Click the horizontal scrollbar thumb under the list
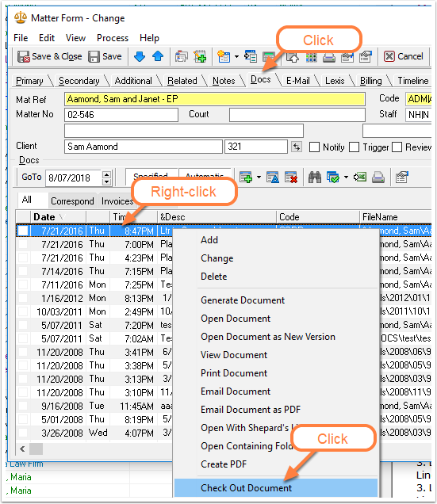Viewport: 437px width, 504px height. tap(36, 449)
